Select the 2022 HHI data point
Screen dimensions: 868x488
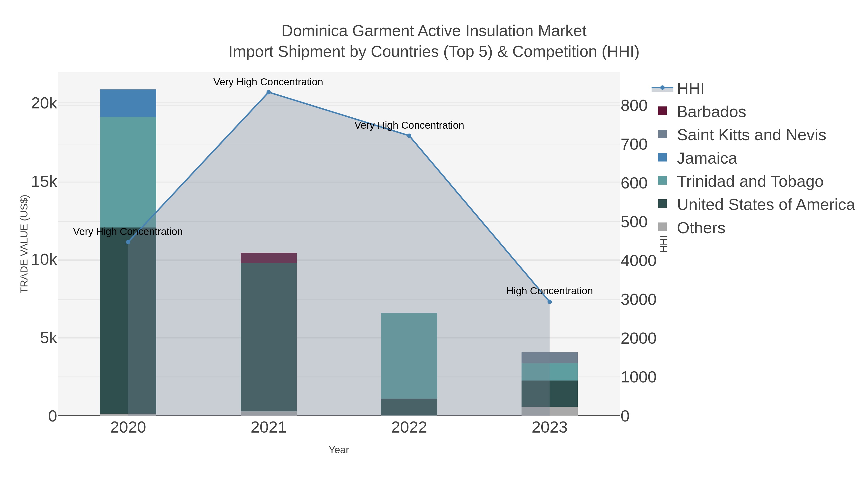[x=409, y=136]
